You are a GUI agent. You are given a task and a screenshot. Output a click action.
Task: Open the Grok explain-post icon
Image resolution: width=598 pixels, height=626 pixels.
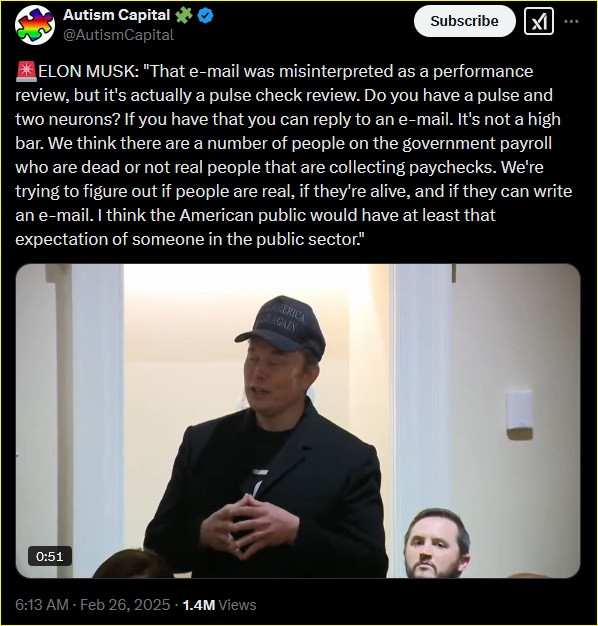point(539,21)
